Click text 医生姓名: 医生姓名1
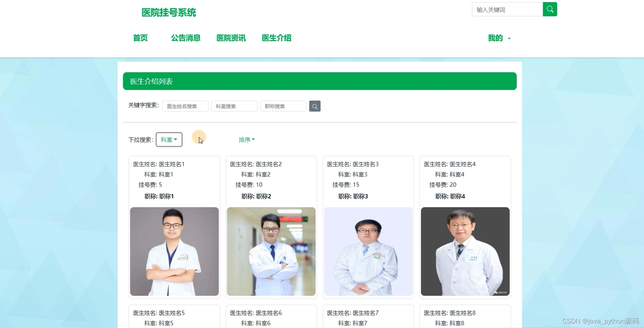The height and width of the screenshot is (328, 644). pos(159,164)
